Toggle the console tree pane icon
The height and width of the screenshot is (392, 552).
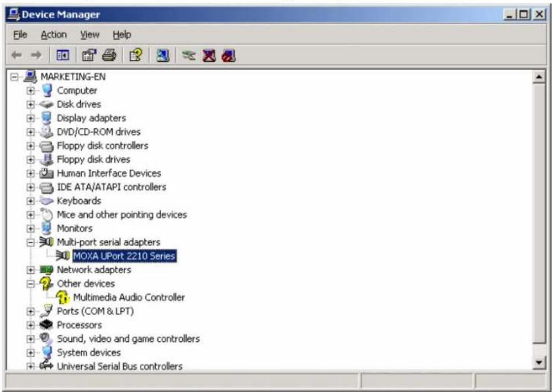[x=63, y=55]
